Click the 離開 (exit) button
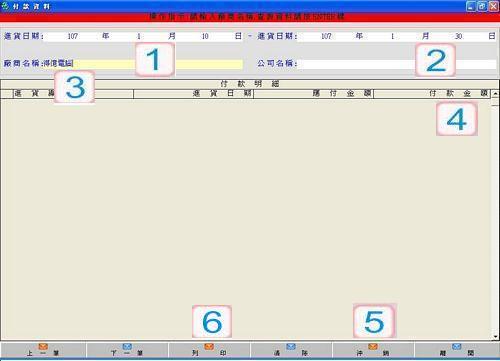The height and width of the screenshot is (361, 500). pos(457,350)
